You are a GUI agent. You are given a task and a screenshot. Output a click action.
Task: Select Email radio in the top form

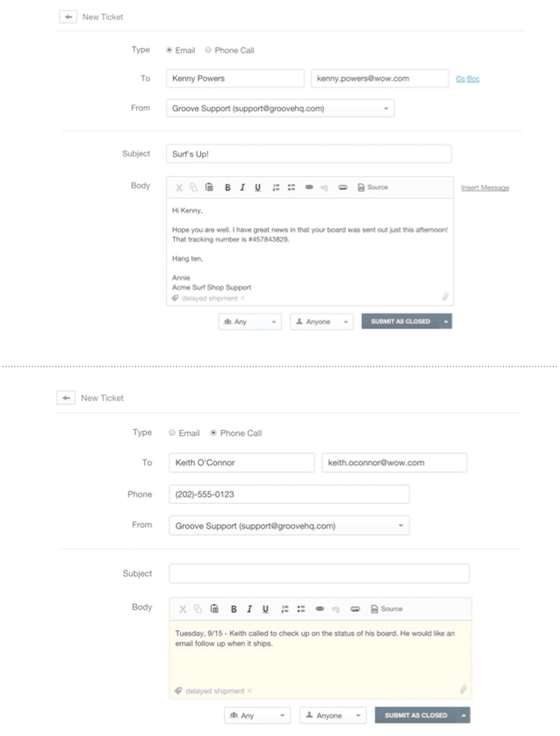tap(169, 50)
